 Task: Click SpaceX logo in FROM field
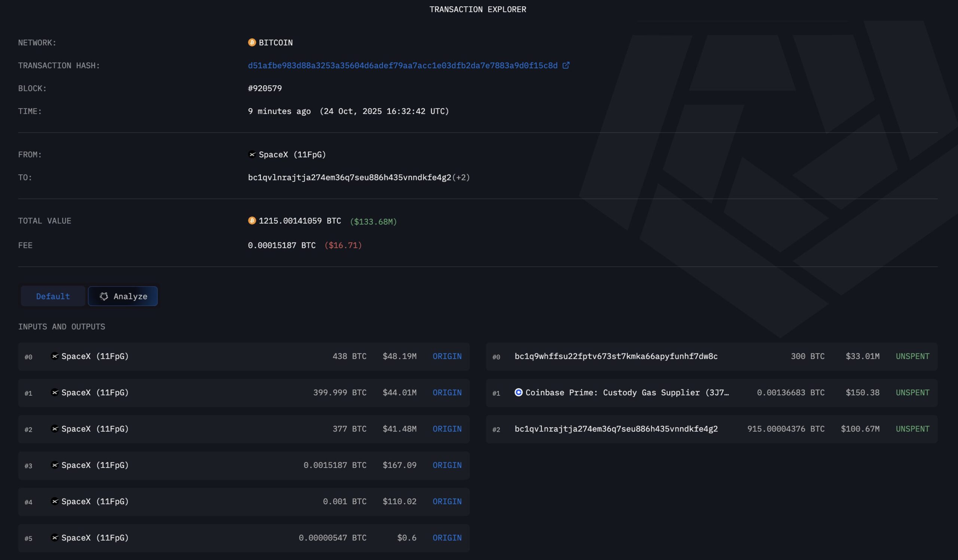(x=252, y=154)
